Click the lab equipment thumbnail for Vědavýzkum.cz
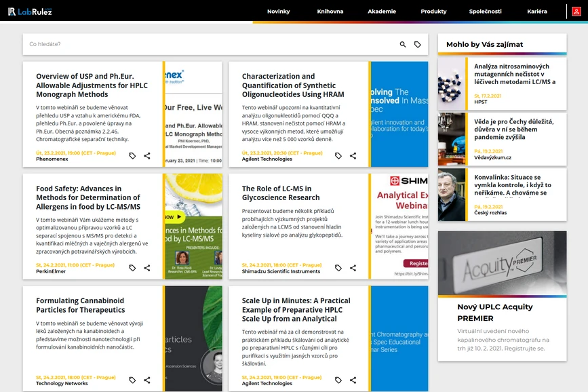The height and width of the screenshot is (392, 588). tap(452, 139)
